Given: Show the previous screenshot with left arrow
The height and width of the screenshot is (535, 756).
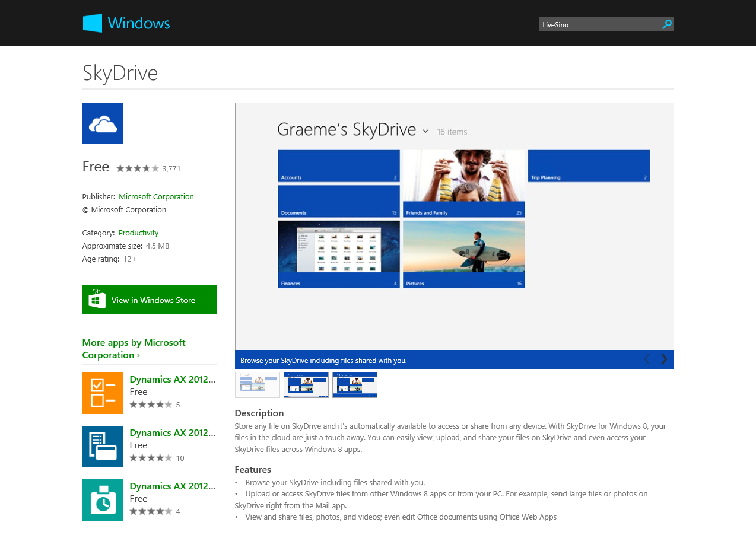Looking at the screenshot, I should (x=647, y=359).
